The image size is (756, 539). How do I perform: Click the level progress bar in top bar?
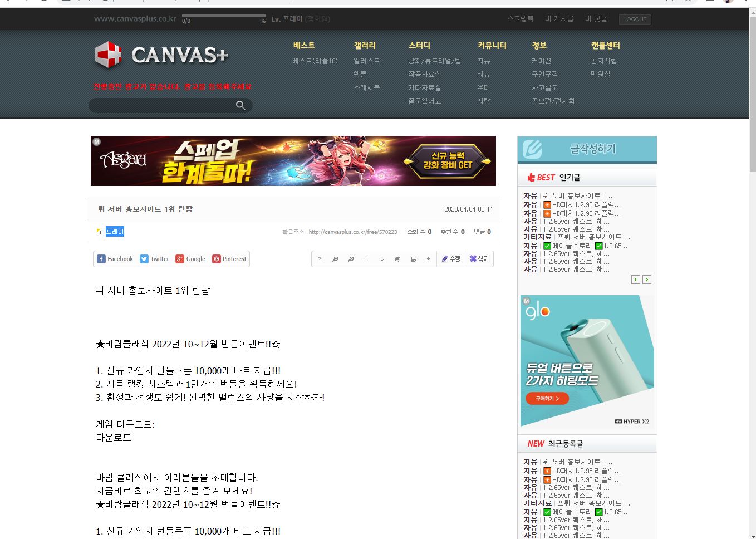pyautogui.click(x=224, y=17)
